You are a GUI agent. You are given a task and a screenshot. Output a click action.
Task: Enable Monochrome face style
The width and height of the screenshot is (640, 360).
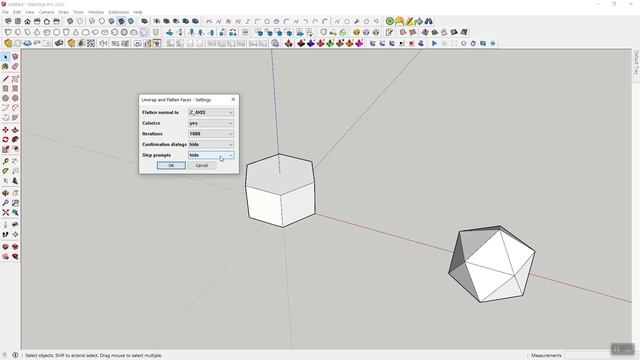(x=131, y=21)
